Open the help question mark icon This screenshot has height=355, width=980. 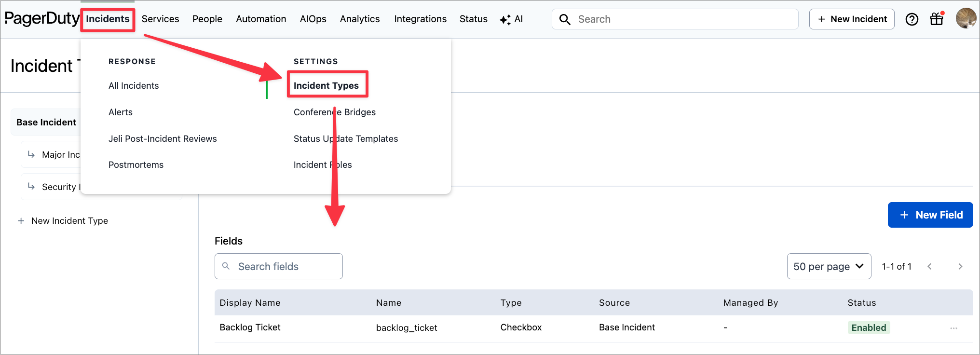(x=912, y=19)
